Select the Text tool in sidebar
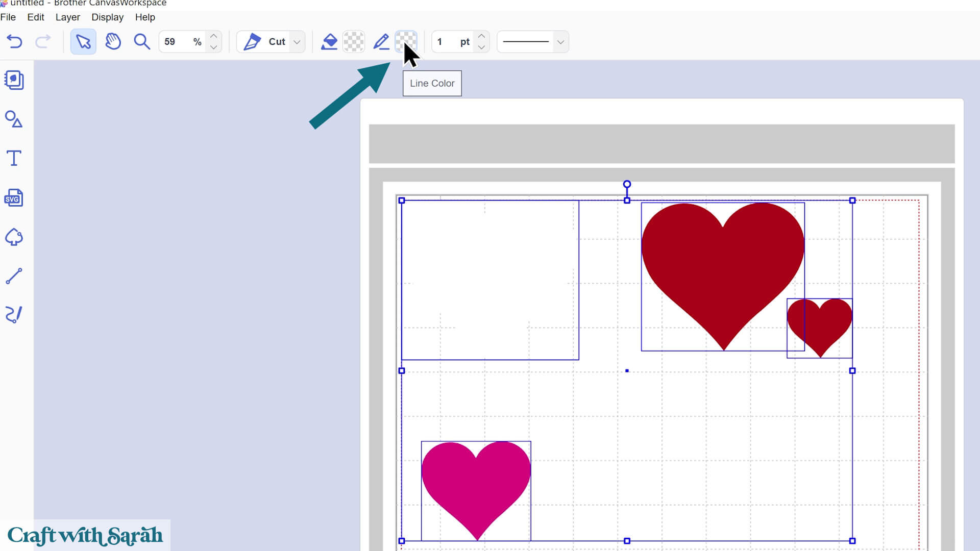This screenshot has width=980, height=551. [14, 158]
